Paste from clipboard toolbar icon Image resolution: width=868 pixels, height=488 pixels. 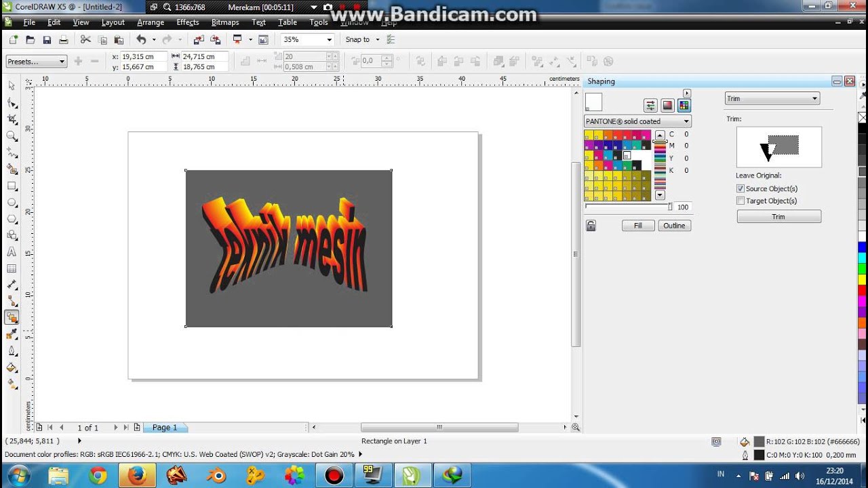[x=119, y=40]
